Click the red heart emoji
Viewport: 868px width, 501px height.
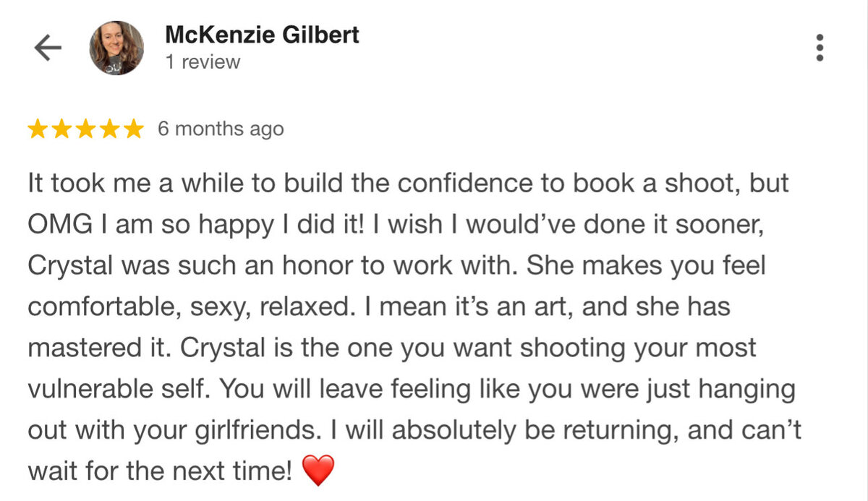(318, 472)
